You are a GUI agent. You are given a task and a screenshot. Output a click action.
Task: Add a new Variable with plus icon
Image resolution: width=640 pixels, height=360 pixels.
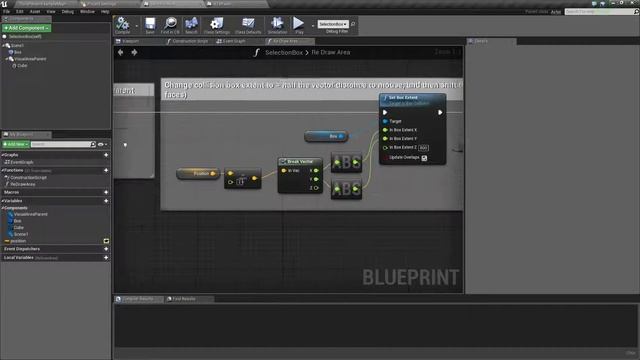106,201
